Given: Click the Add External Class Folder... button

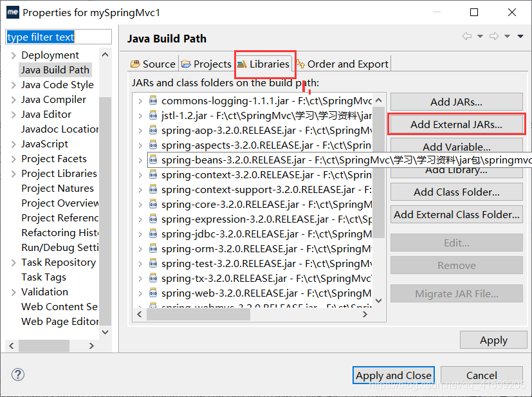Looking at the screenshot, I should pos(456,214).
